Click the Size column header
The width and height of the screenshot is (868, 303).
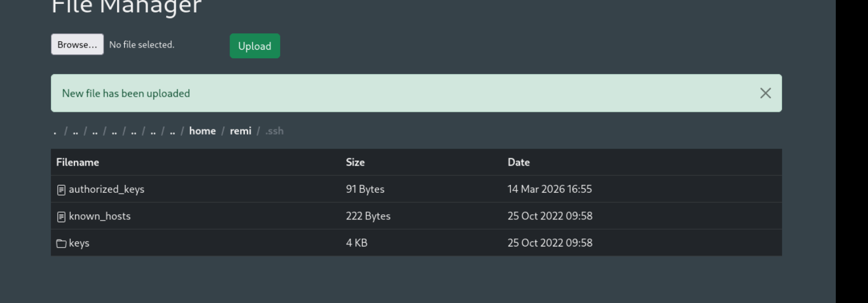[355, 162]
